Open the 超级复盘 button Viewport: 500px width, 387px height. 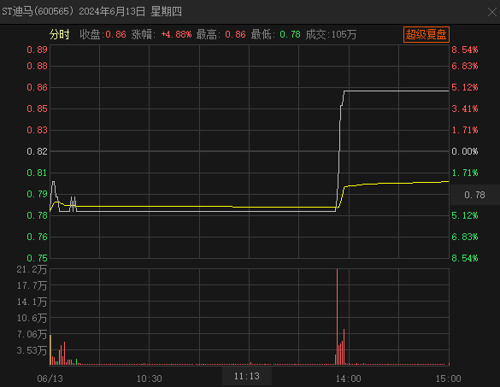click(x=426, y=34)
